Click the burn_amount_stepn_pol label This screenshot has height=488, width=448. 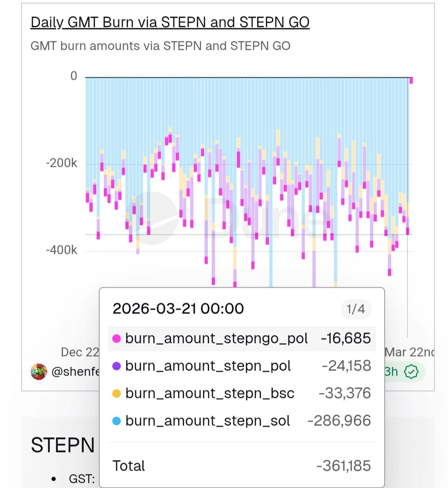click(208, 366)
